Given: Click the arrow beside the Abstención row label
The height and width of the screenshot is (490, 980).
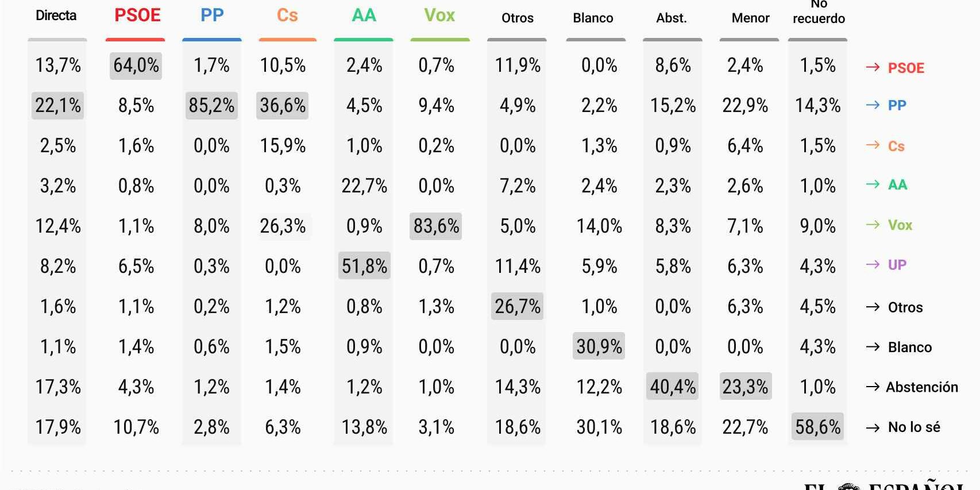Looking at the screenshot, I should pyautogui.click(x=872, y=387).
